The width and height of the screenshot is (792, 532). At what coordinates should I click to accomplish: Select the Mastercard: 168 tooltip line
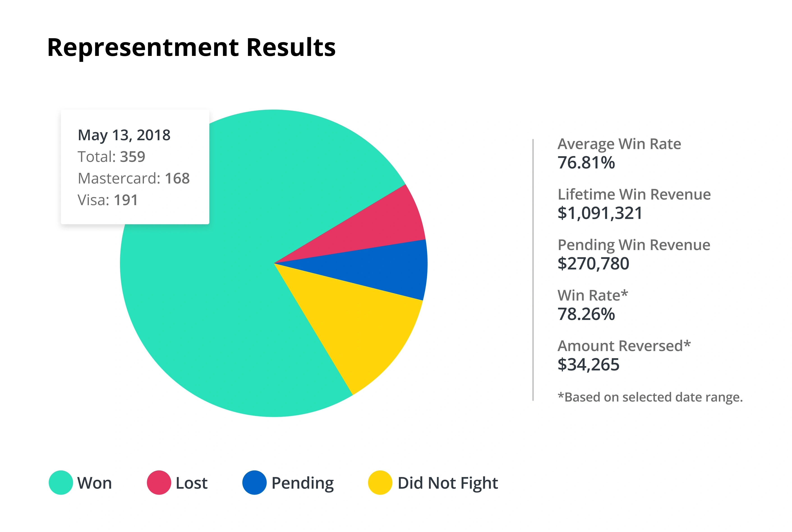coord(134,179)
